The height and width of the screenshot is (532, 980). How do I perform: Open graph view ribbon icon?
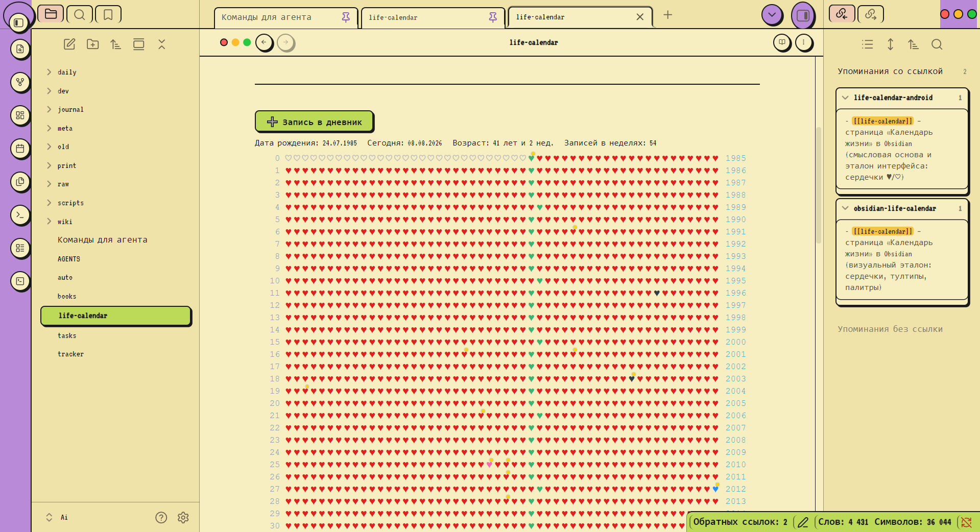pyautogui.click(x=20, y=82)
